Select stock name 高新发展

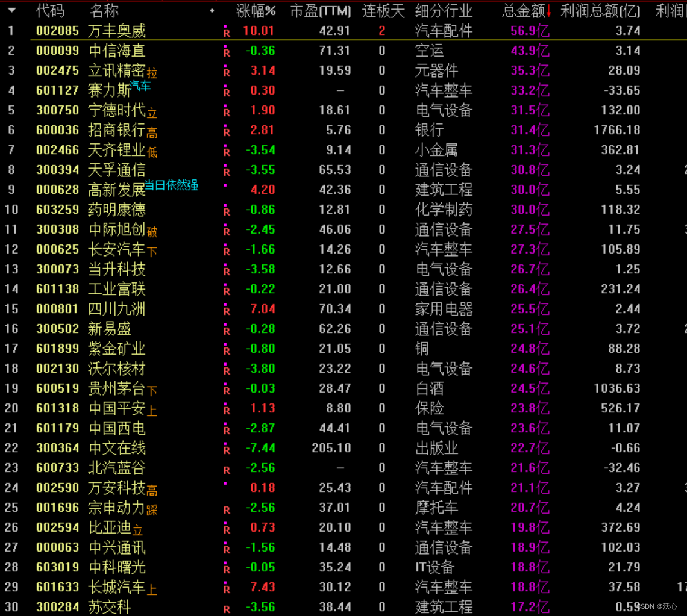click(116, 190)
